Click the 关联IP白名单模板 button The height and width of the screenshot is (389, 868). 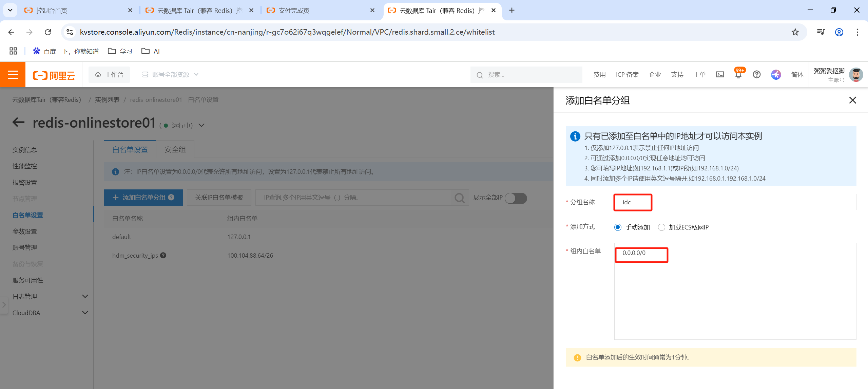coord(218,197)
